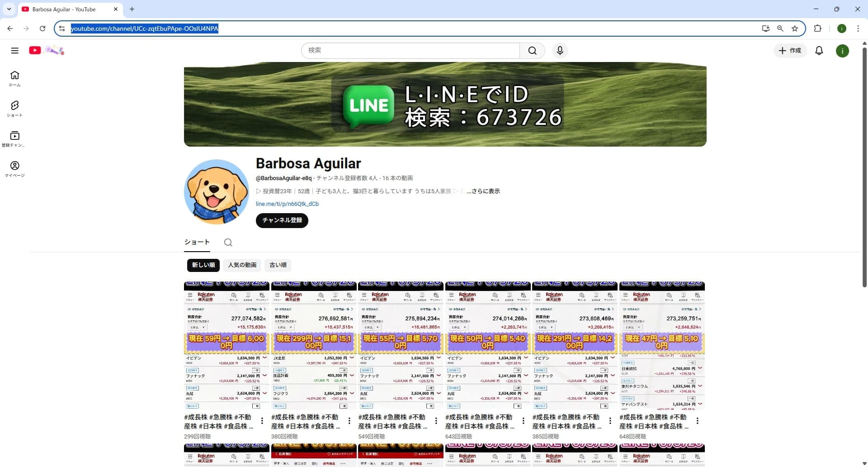Expand channel description via ...さらに表示
The image size is (868, 467).
[483, 191]
